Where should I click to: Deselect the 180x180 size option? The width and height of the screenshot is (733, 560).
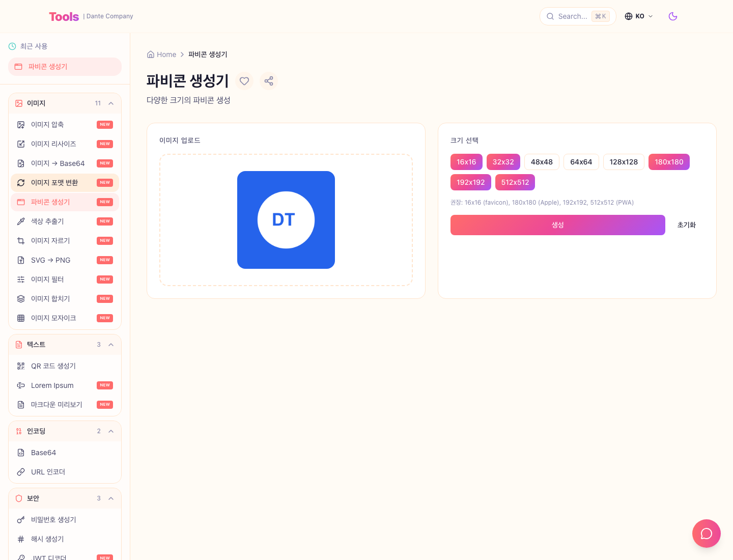(x=669, y=162)
